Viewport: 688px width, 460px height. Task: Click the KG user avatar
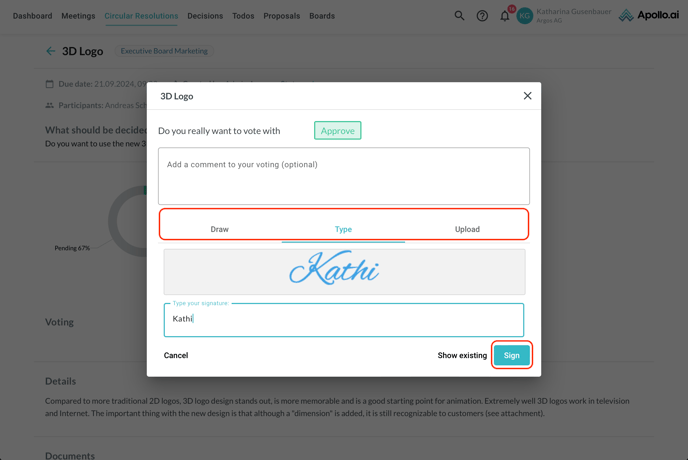click(525, 16)
